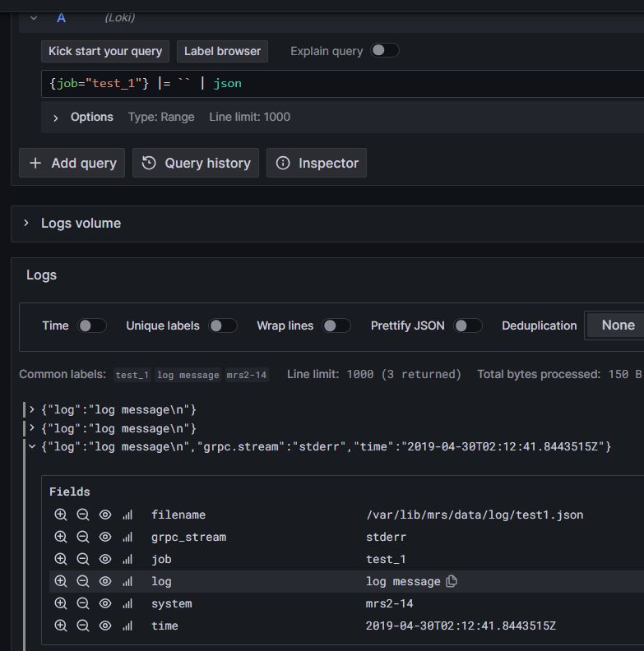Filter out value on log row

click(x=83, y=581)
